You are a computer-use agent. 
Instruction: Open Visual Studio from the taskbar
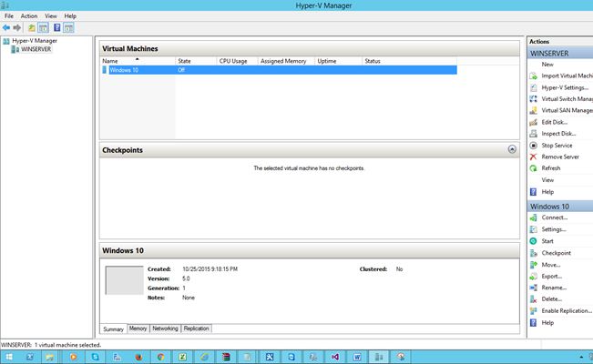tap(335, 357)
